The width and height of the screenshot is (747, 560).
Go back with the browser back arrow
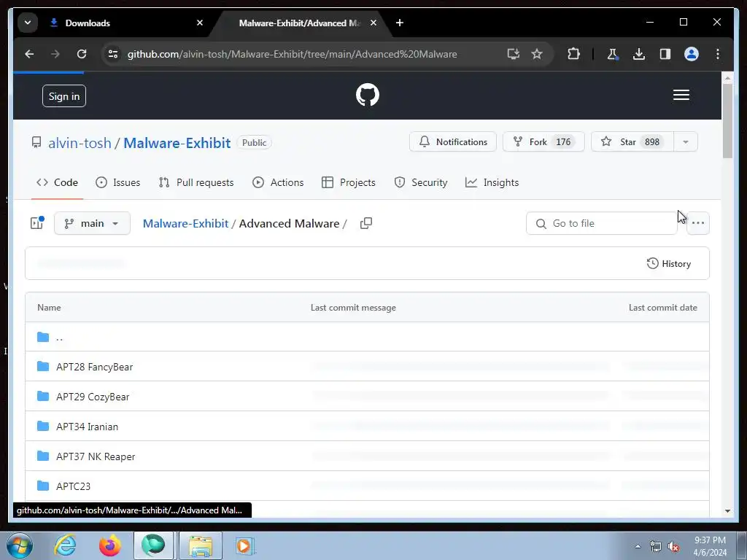pos(29,54)
